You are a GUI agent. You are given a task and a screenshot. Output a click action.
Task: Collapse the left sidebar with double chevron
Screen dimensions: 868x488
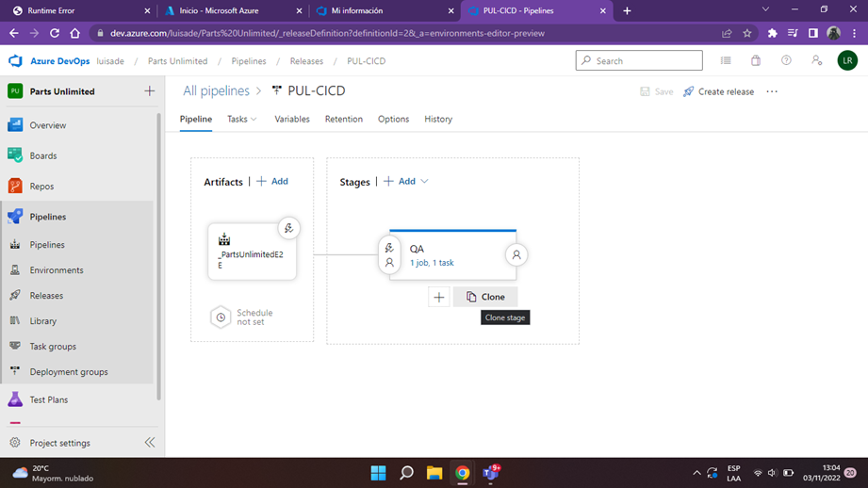tap(150, 443)
